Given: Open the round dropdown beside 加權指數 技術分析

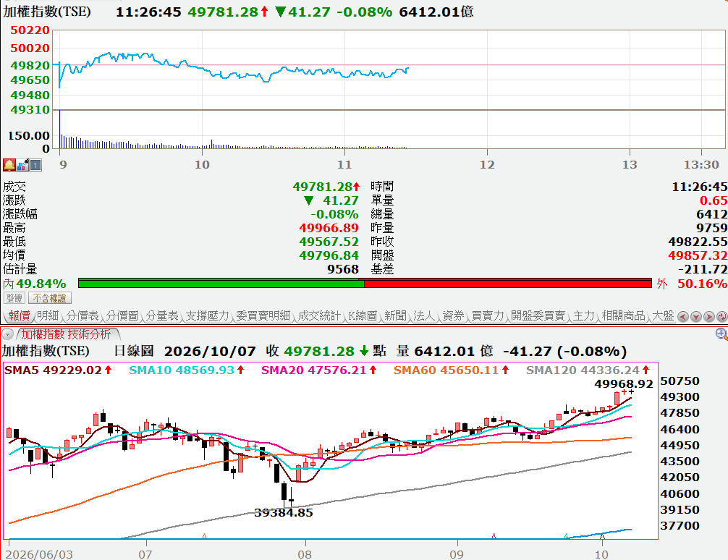Looking at the screenshot, I should point(7,334).
